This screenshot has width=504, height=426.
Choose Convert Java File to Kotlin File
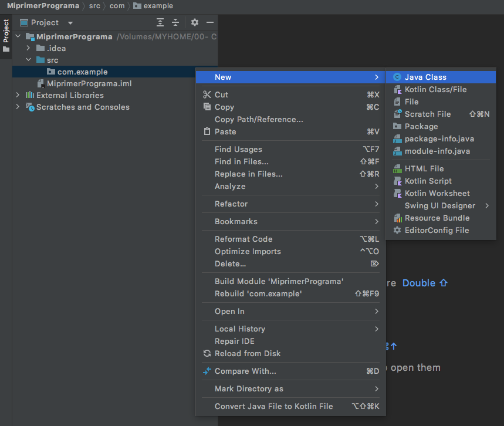(x=290, y=407)
